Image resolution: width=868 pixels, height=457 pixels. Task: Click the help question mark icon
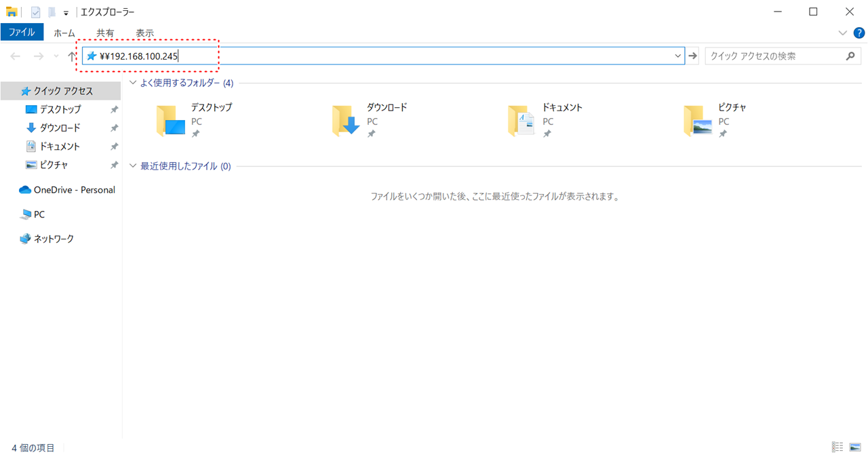pyautogui.click(x=859, y=33)
